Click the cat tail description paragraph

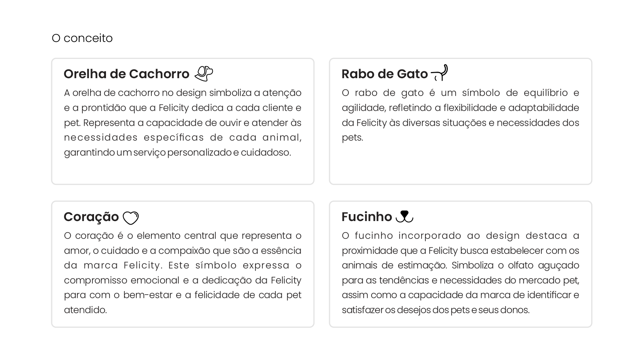coord(460,115)
